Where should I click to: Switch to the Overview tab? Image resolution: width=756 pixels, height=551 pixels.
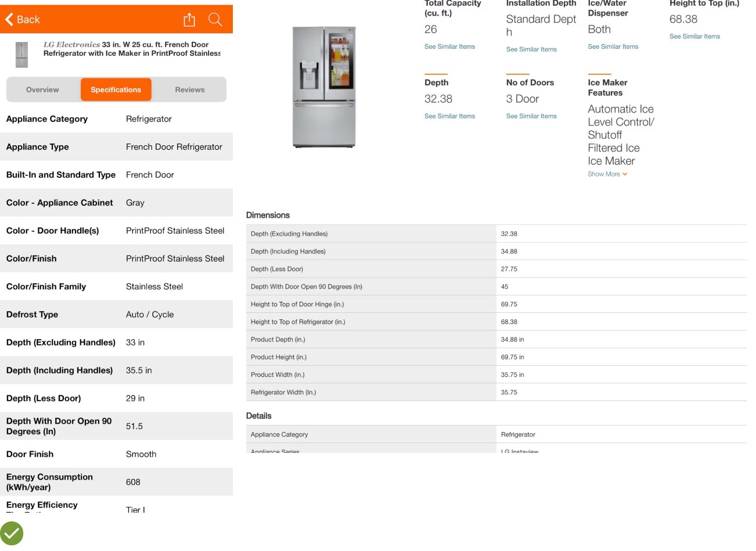tap(42, 90)
